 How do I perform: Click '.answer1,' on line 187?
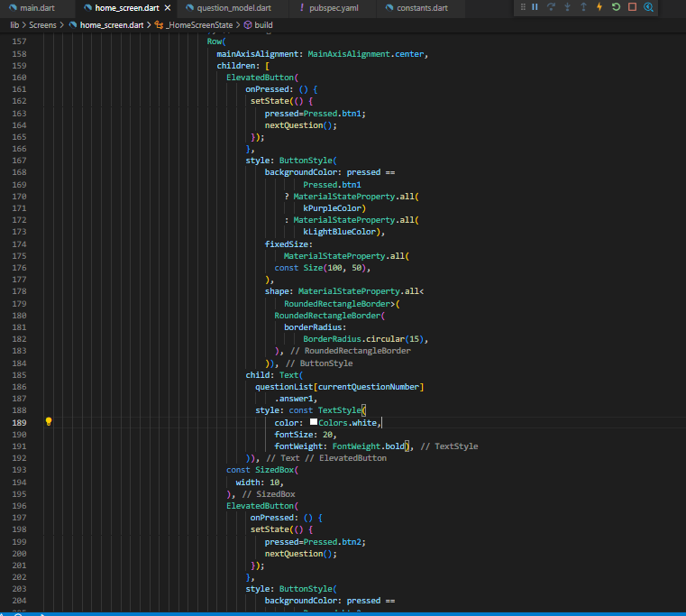296,399
